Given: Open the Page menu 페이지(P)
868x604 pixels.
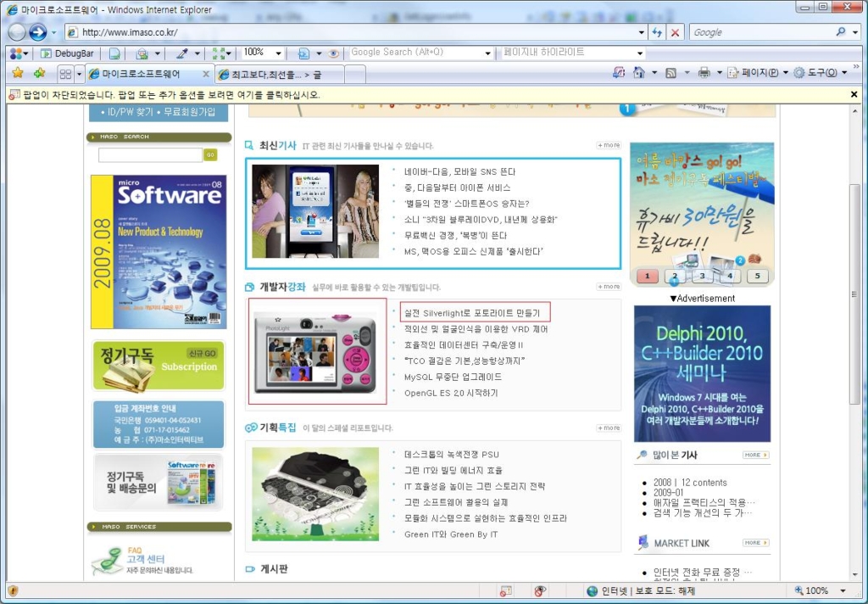Looking at the screenshot, I should click(757, 73).
